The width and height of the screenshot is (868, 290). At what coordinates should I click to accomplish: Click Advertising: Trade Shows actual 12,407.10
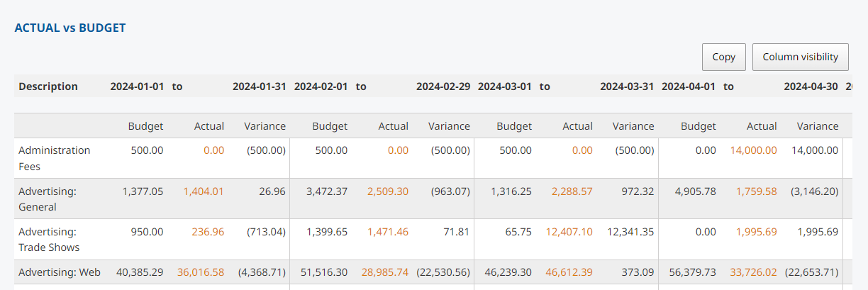click(569, 231)
